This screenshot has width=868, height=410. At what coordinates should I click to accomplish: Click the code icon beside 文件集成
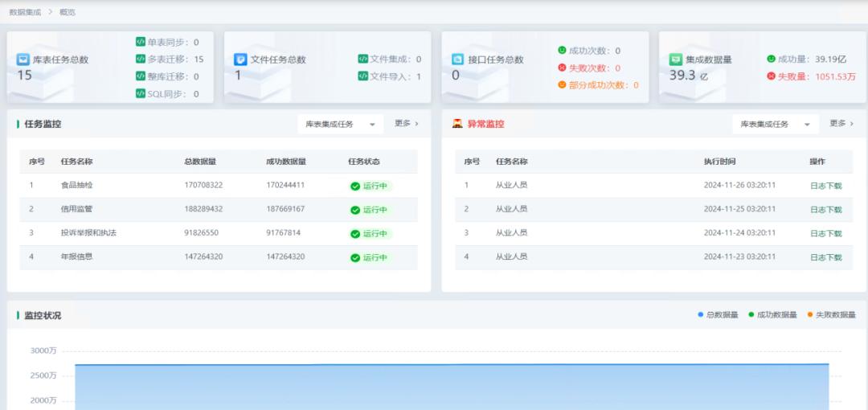click(363, 59)
